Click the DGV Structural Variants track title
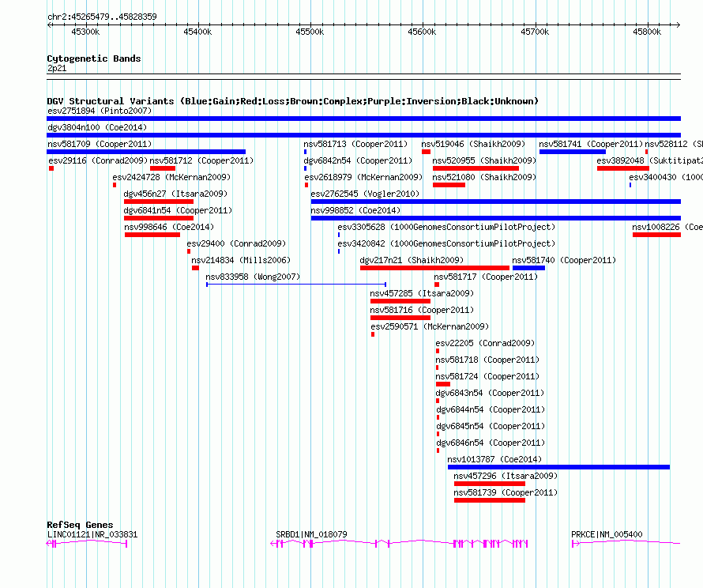703x588 pixels. click(x=292, y=101)
